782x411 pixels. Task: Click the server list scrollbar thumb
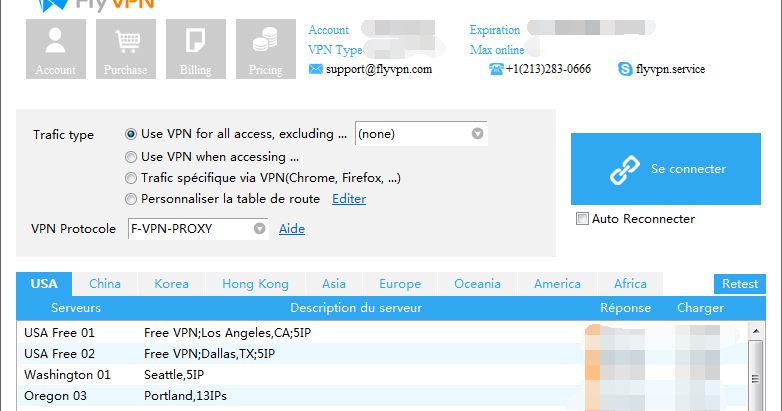(756, 376)
